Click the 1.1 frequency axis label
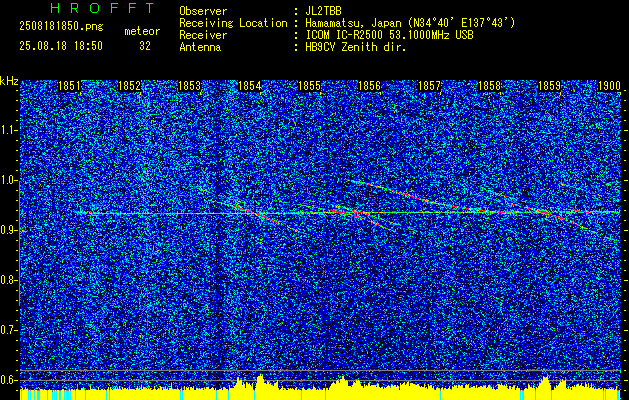The image size is (629, 400). pyautogui.click(x=9, y=130)
